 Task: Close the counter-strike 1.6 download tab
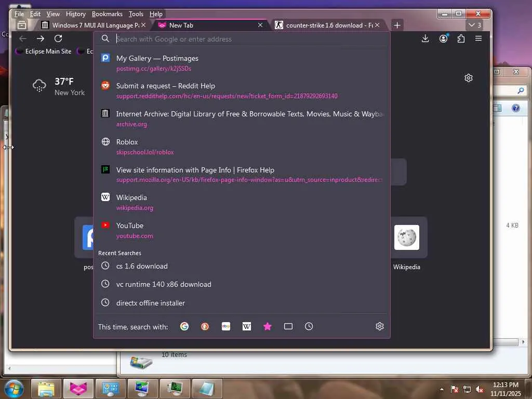tap(377, 25)
